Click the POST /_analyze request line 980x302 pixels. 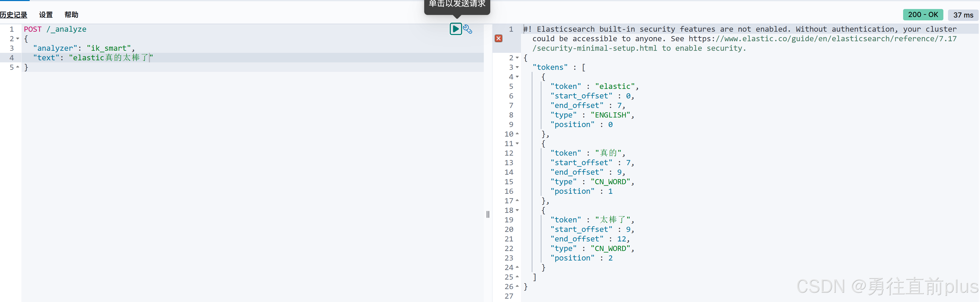click(x=55, y=29)
